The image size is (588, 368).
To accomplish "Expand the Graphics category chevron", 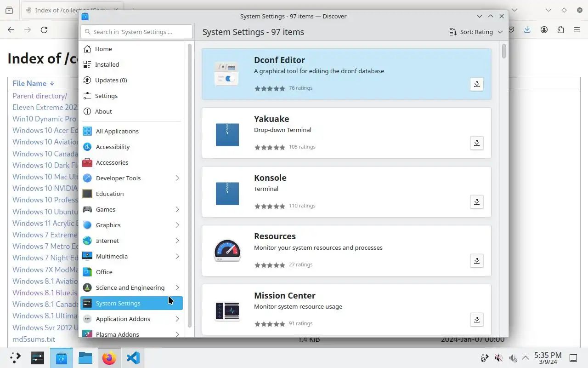I will (x=177, y=225).
